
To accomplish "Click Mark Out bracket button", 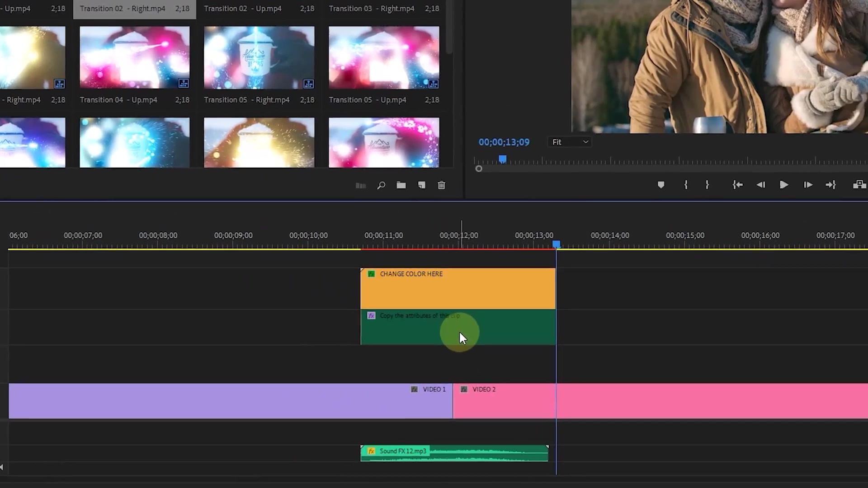I will click(707, 185).
